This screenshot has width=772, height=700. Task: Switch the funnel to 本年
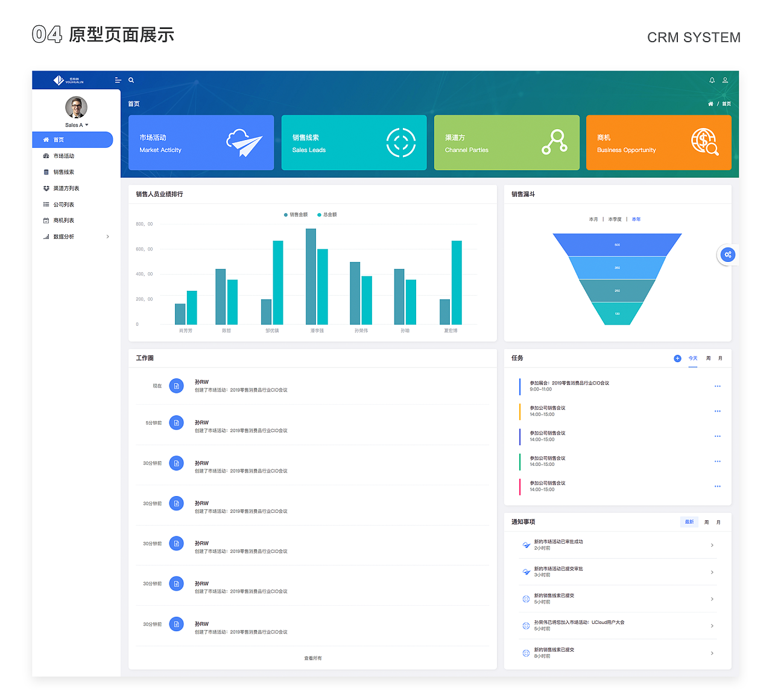636,219
